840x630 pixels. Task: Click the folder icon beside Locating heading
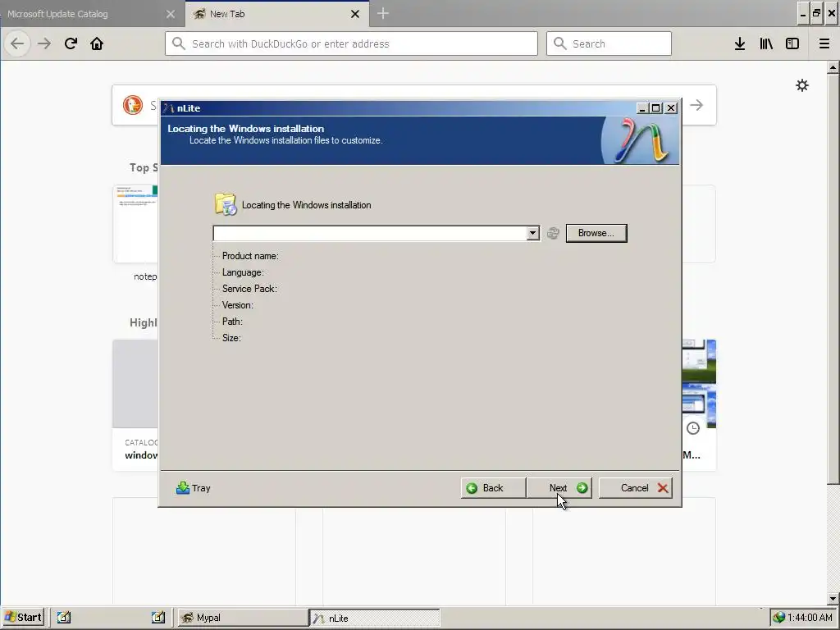pyautogui.click(x=226, y=204)
